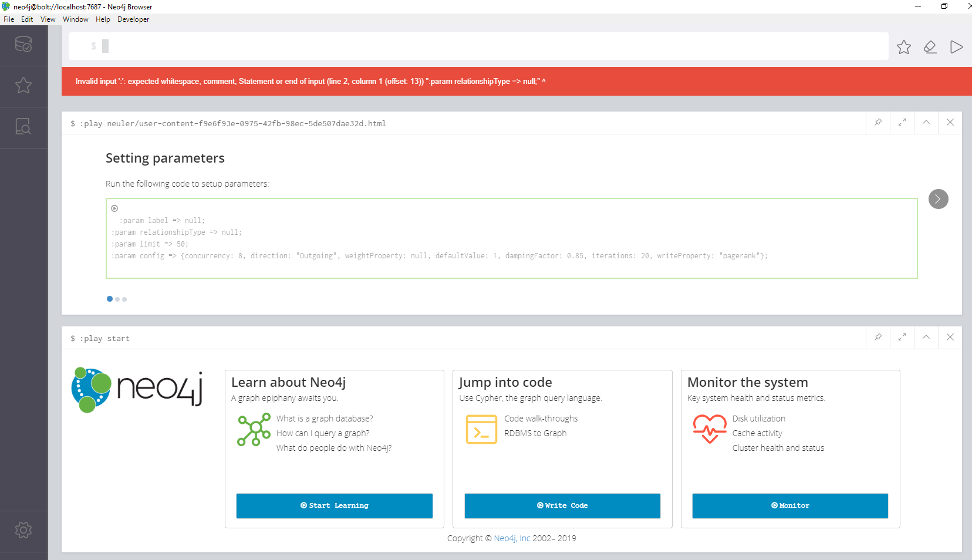Click the Write Code button
This screenshot has width=972, height=560.
coord(562,506)
